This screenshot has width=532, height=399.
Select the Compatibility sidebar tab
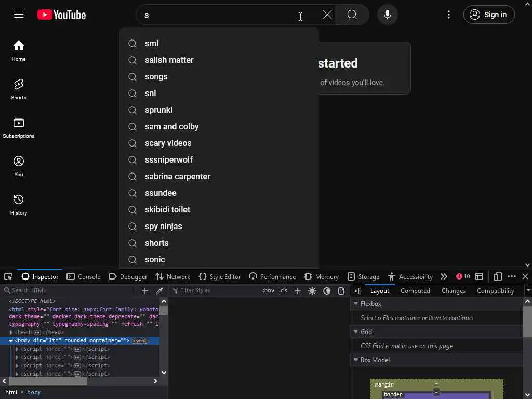pyautogui.click(x=495, y=291)
